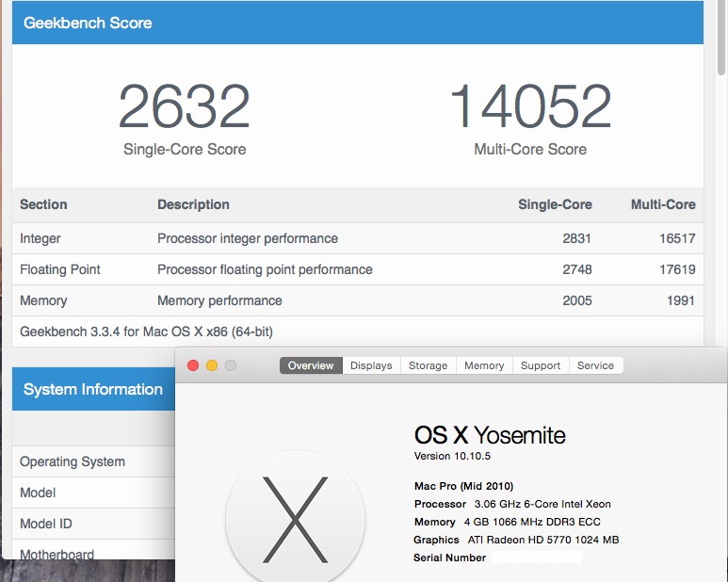Click the 2632 single-core score

point(185,106)
